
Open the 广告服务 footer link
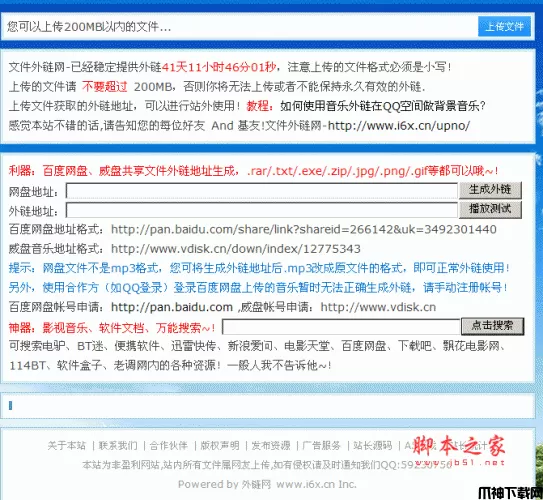pyautogui.click(x=322, y=445)
